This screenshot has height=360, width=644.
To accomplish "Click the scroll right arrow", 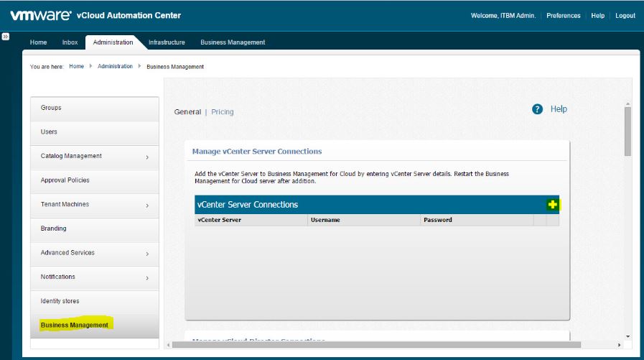I will [620, 345].
